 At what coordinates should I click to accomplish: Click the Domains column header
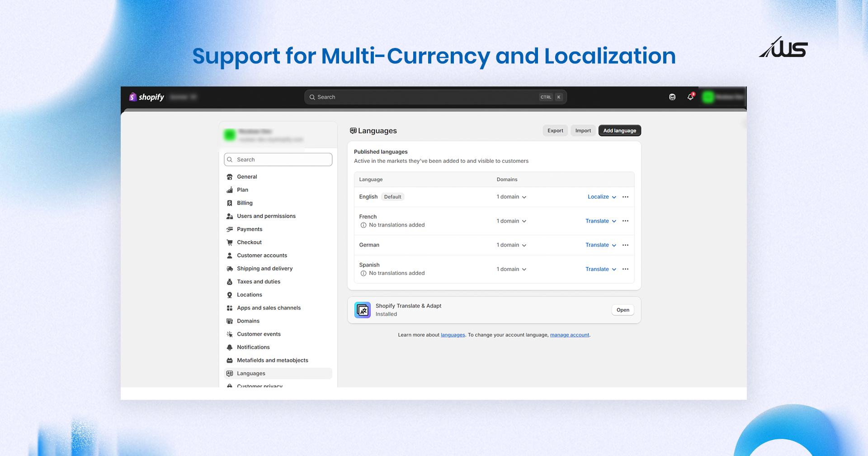(507, 180)
